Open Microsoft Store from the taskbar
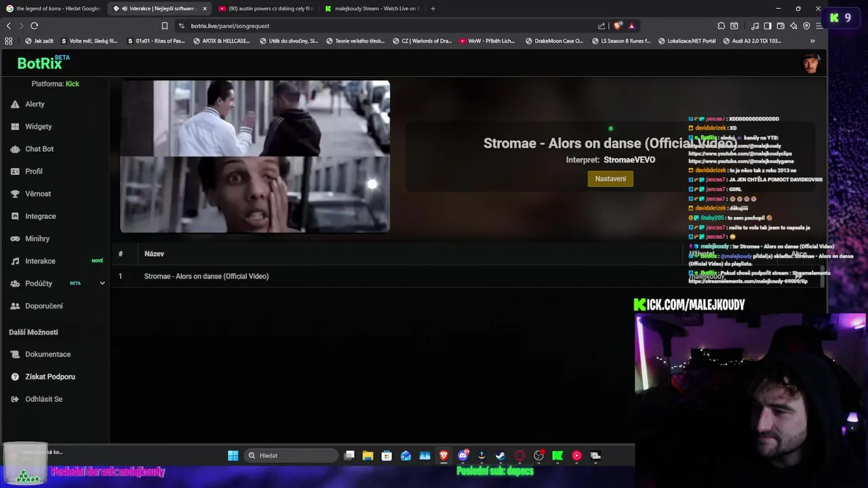The width and height of the screenshot is (868, 488). (387, 455)
